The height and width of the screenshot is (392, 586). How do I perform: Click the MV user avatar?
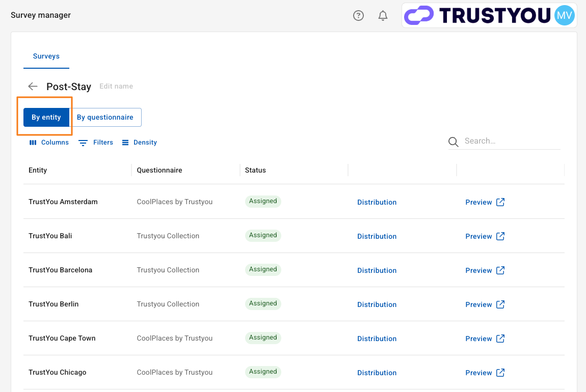click(x=564, y=15)
